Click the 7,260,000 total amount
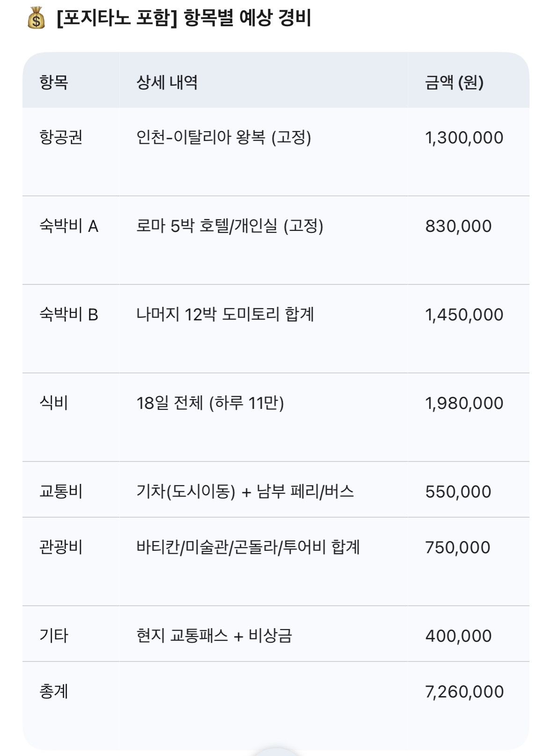 [x=464, y=692]
